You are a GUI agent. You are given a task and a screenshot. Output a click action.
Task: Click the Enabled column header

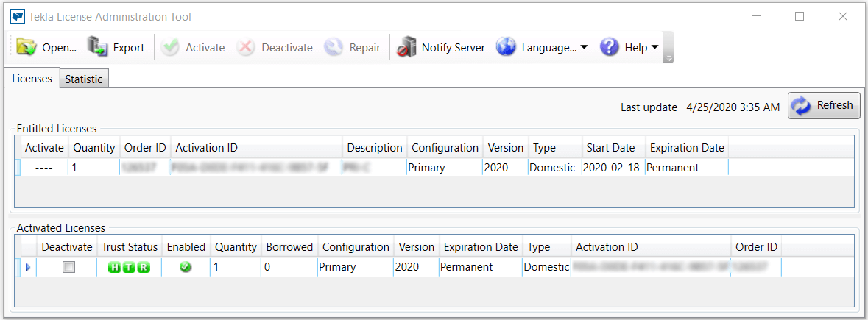pos(186,246)
